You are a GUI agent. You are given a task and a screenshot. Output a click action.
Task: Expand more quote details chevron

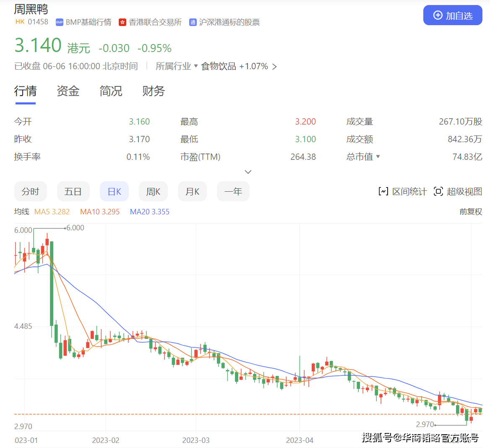click(x=248, y=172)
